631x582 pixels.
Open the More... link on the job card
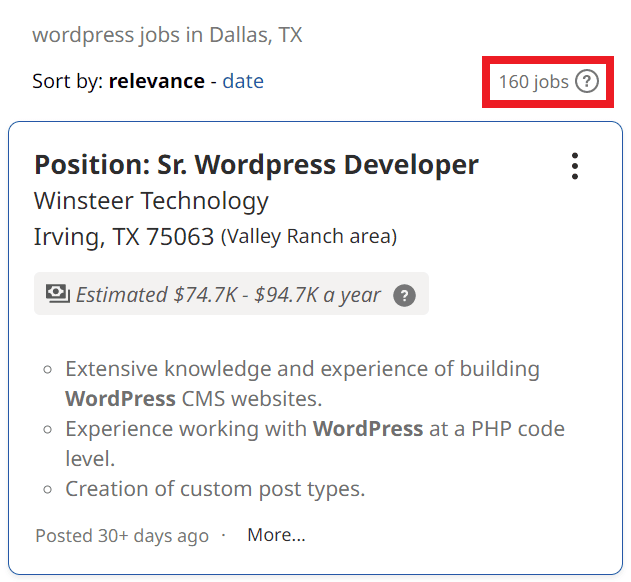[x=276, y=535]
